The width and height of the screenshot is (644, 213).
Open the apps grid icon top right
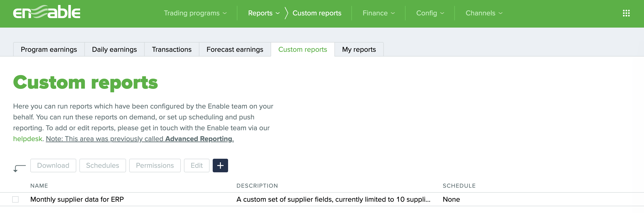point(626,13)
